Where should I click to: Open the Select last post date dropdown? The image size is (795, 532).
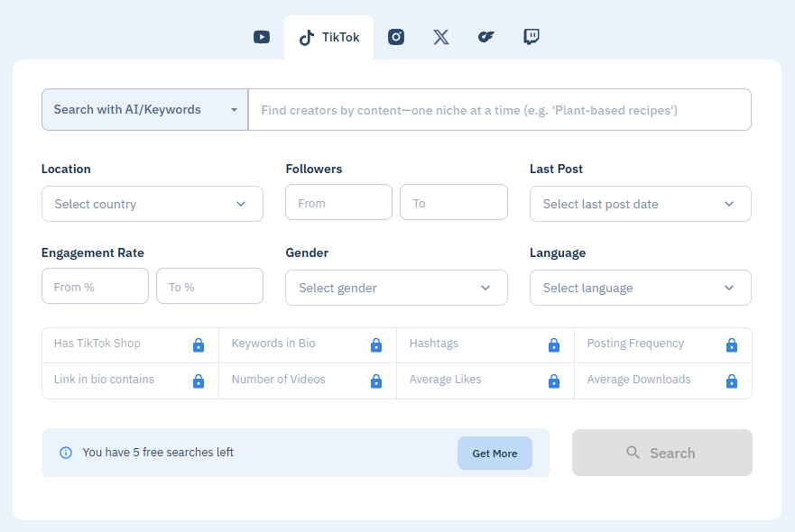click(640, 204)
